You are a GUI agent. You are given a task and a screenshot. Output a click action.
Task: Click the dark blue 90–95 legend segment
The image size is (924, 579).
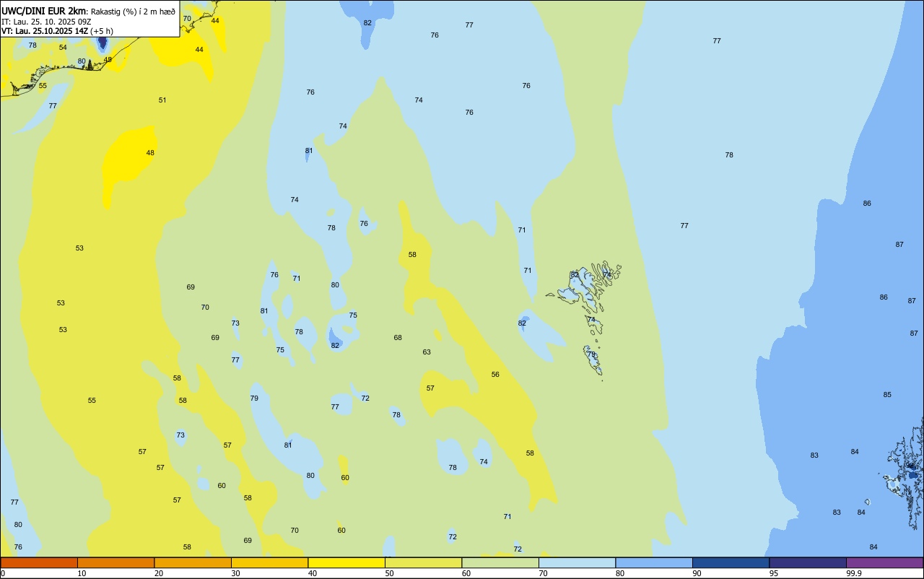(x=731, y=562)
